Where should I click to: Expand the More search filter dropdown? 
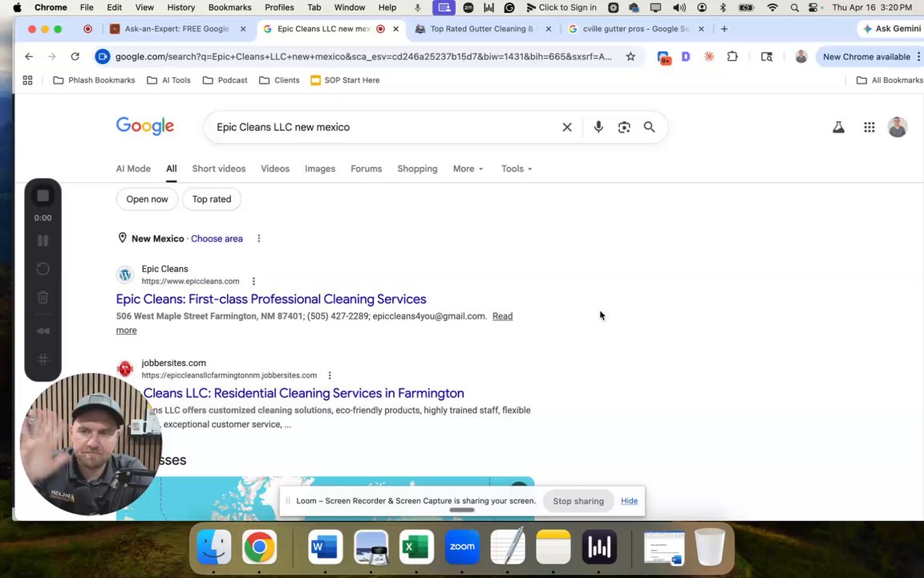click(x=468, y=169)
